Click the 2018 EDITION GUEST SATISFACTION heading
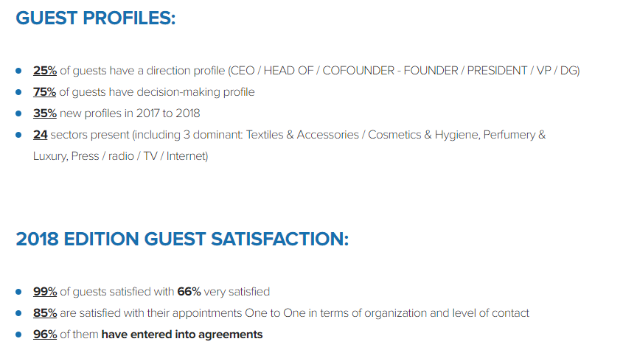Screen dimensions: 637x364 [x=182, y=239]
